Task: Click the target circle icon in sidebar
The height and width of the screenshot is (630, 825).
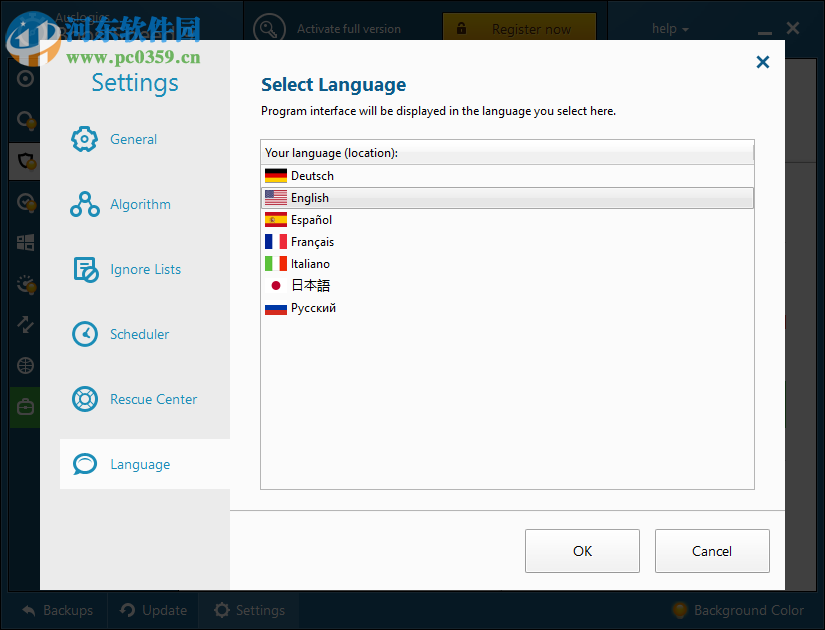Action: click(x=25, y=78)
